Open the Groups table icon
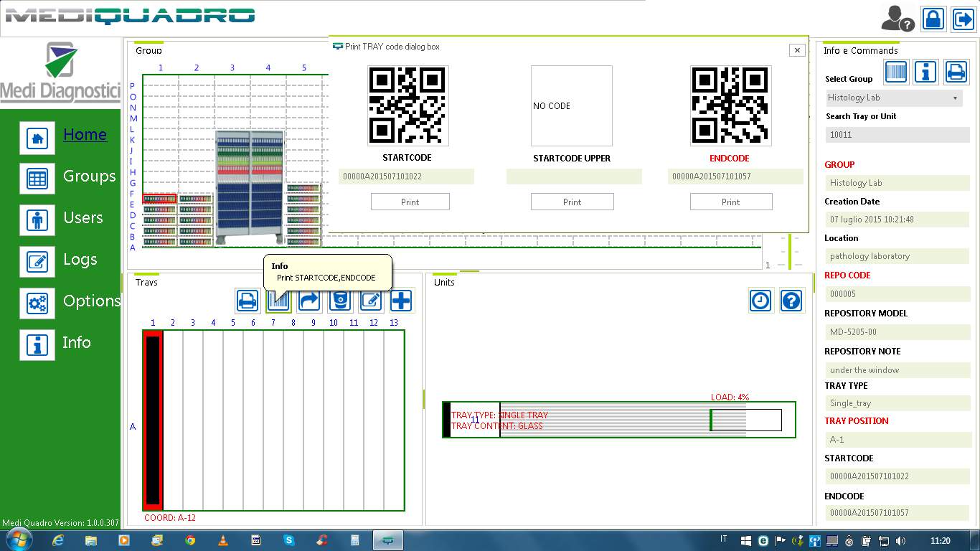The height and width of the screenshot is (551, 980). click(x=37, y=179)
